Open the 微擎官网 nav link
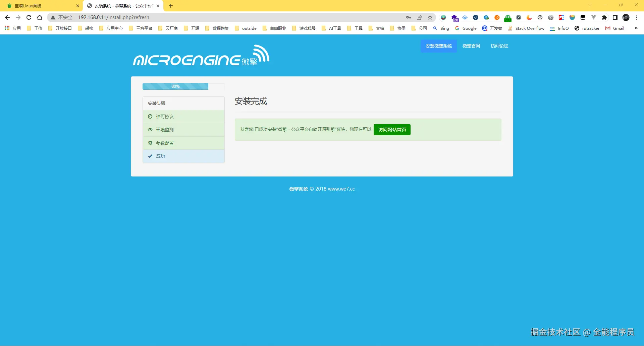 pos(471,46)
